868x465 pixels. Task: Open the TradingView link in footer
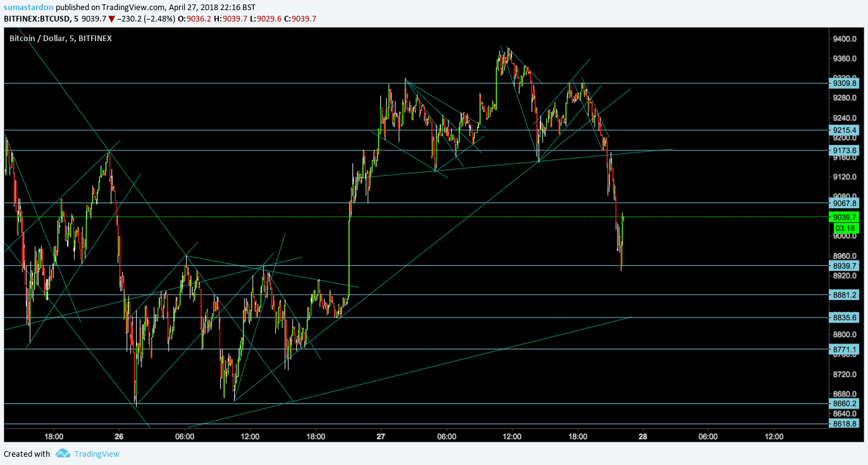pyautogui.click(x=97, y=454)
